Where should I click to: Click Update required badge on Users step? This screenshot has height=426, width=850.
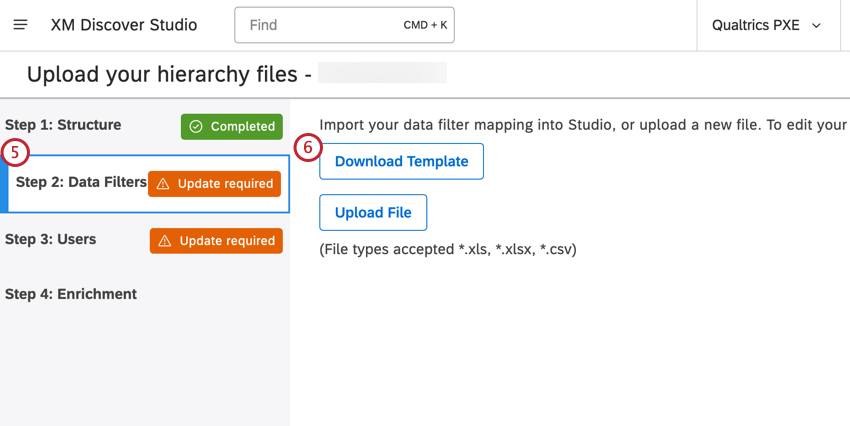[216, 241]
